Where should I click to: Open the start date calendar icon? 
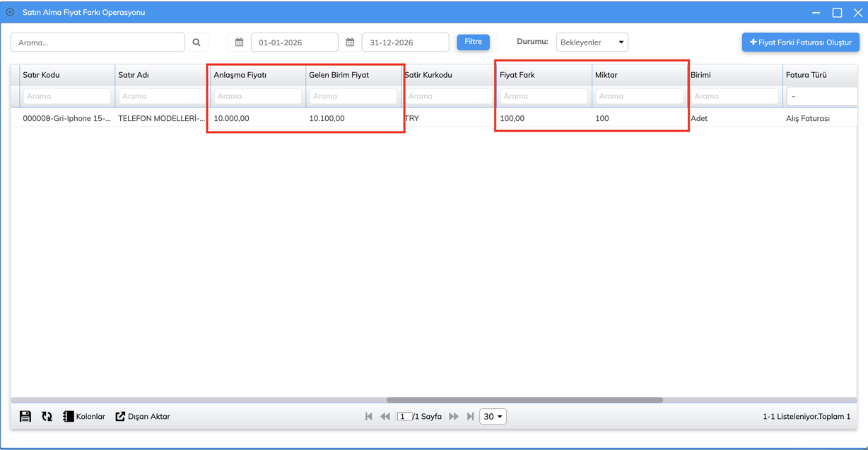pos(240,42)
